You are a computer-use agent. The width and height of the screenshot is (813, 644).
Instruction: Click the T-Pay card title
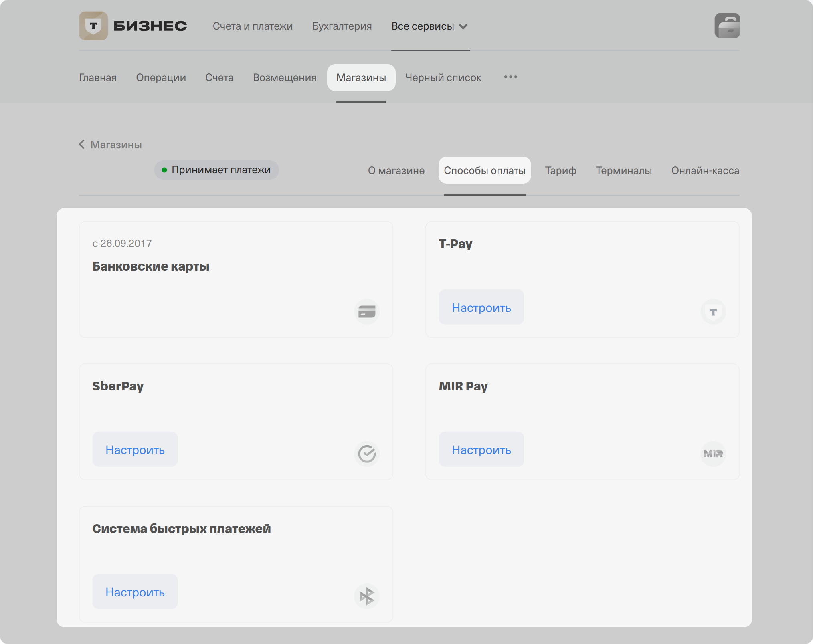pyautogui.click(x=455, y=244)
